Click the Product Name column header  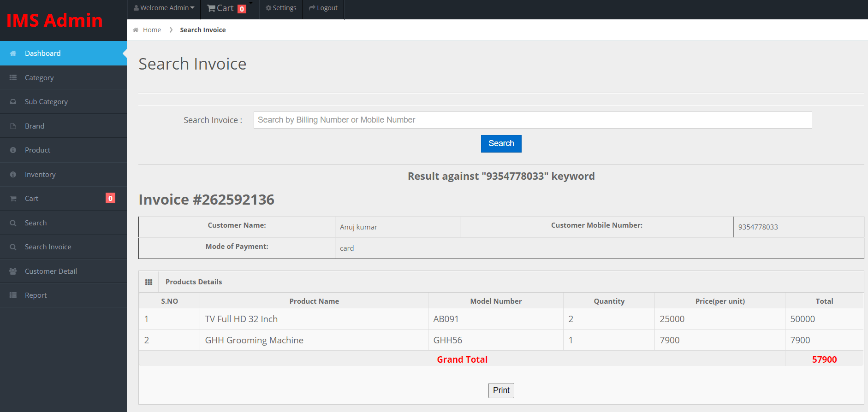314,301
